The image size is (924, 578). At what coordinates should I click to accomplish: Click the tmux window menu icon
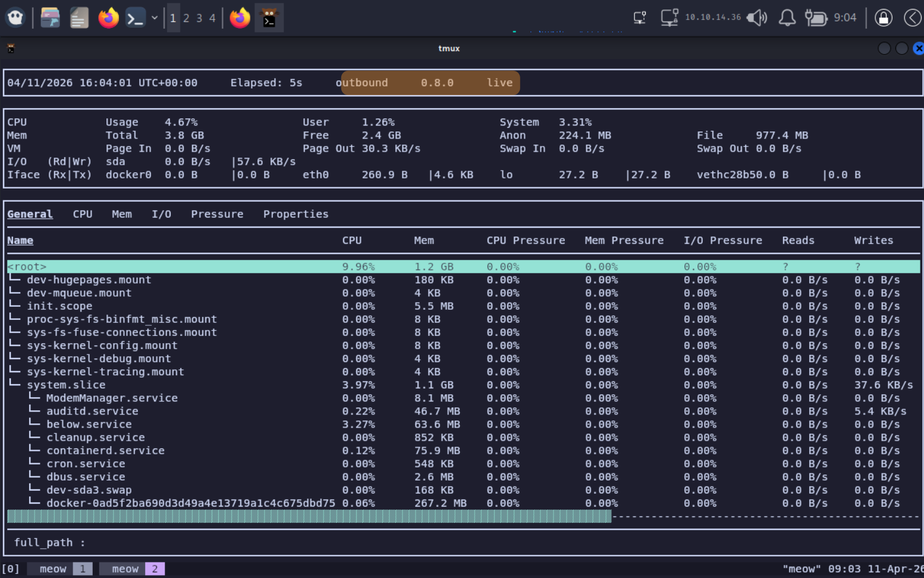point(11,48)
